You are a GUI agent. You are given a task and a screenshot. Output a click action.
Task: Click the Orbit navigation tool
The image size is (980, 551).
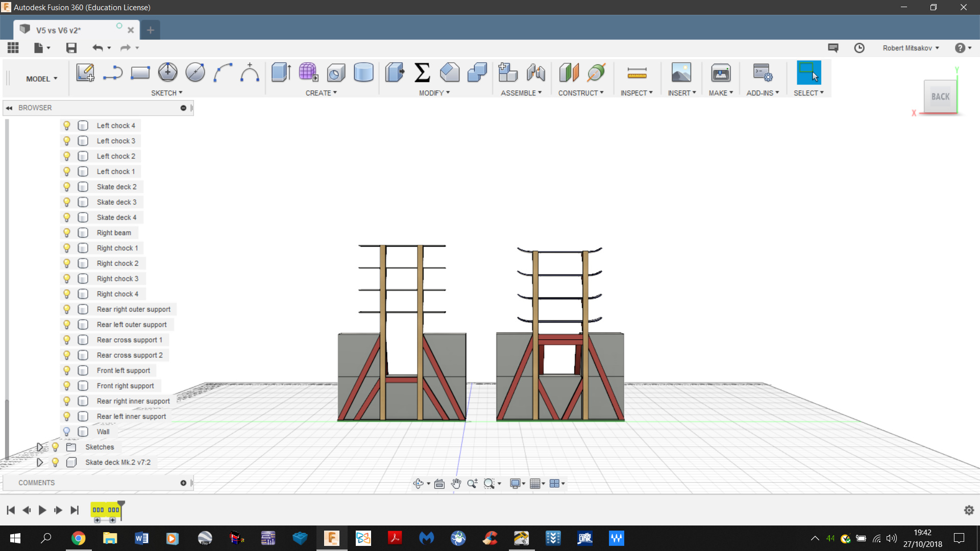pos(418,484)
